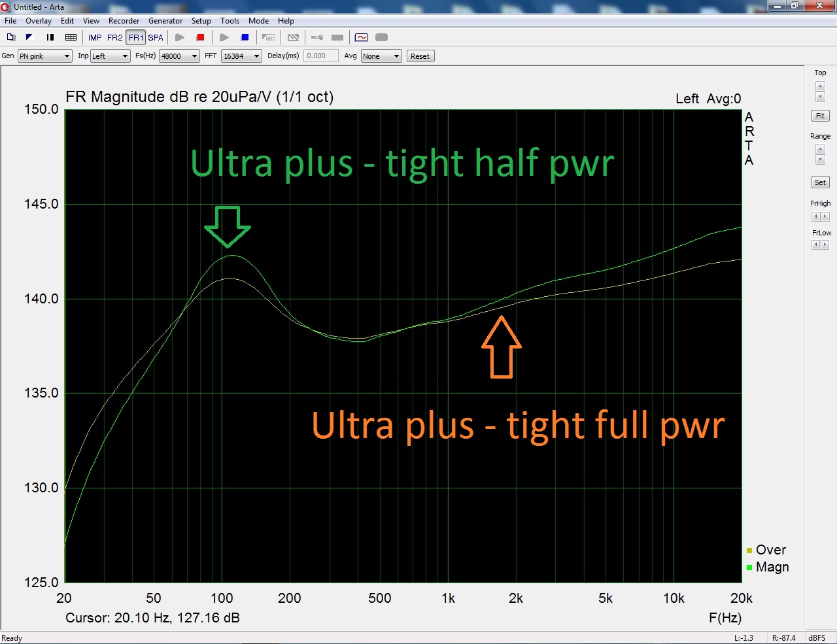Click the Cursor readout text
Screen dimensions: 837x644
point(152,618)
